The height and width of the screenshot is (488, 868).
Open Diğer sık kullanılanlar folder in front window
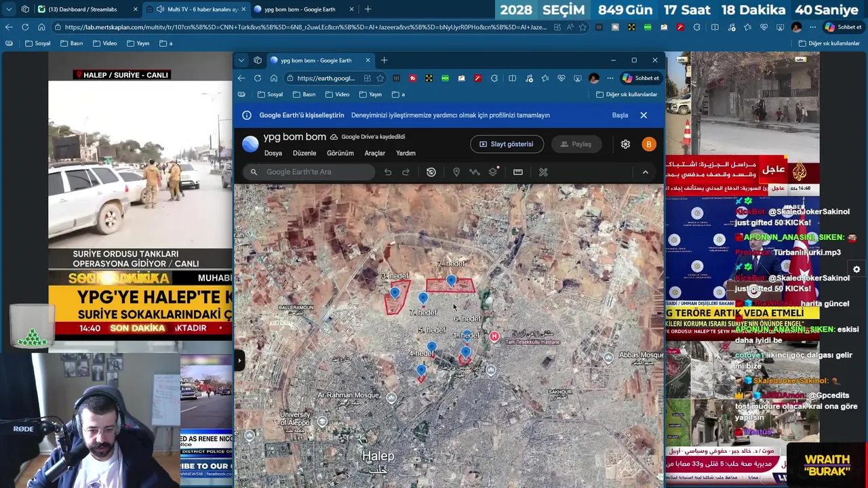[626, 94]
